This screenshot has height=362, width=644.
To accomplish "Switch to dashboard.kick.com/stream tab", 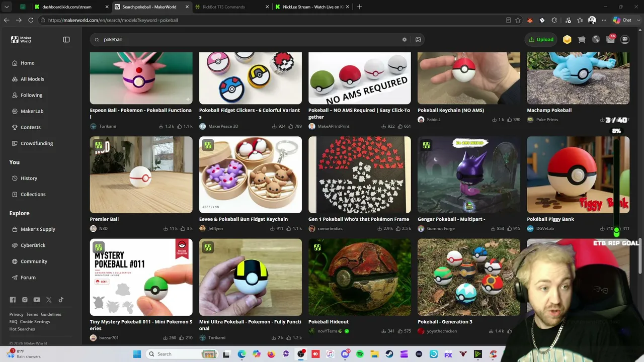I will click(71, 7).
